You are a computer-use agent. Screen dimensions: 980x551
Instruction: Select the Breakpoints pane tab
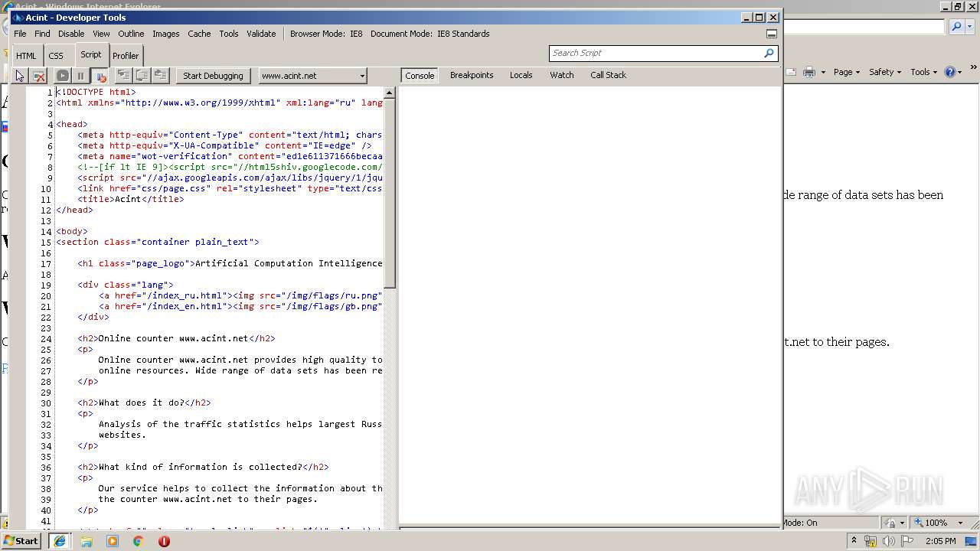click(x=472, y=75)
